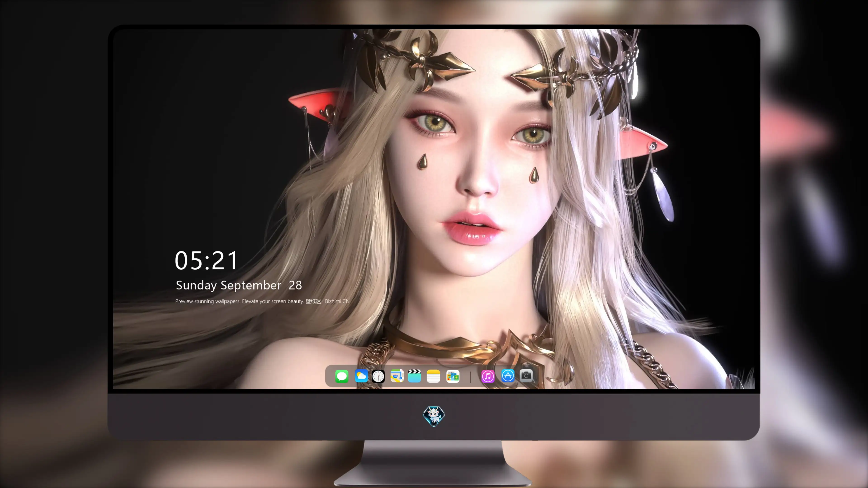The image size is (868, 488).
Task: Launch the Videos clapperboard app
Action: pos(415,376)
